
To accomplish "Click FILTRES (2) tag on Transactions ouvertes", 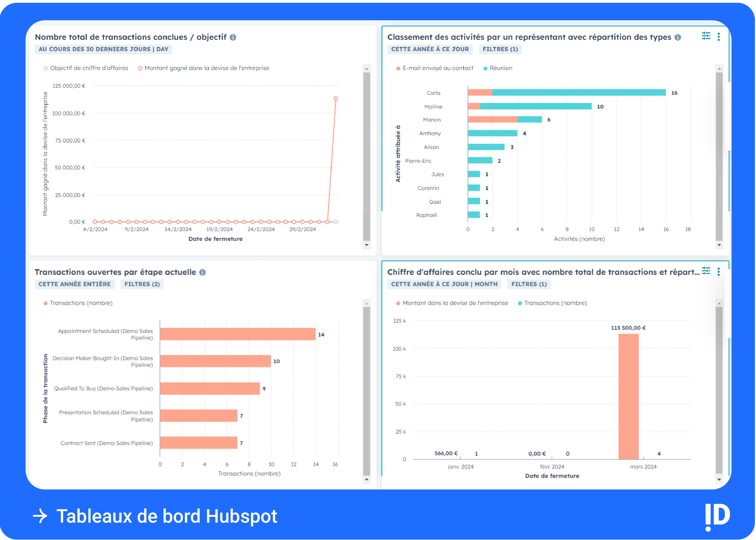I will click(142, 284).
